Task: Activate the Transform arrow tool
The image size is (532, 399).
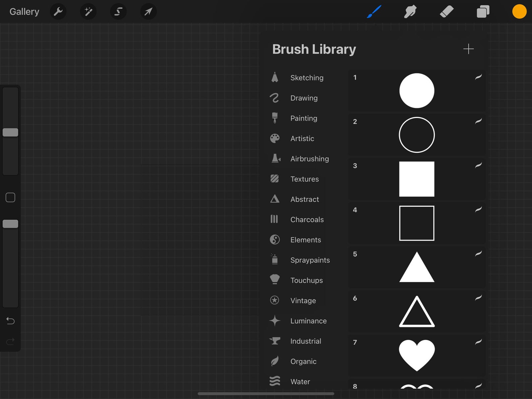Action: pyautogui.click(x=148, y=12)
